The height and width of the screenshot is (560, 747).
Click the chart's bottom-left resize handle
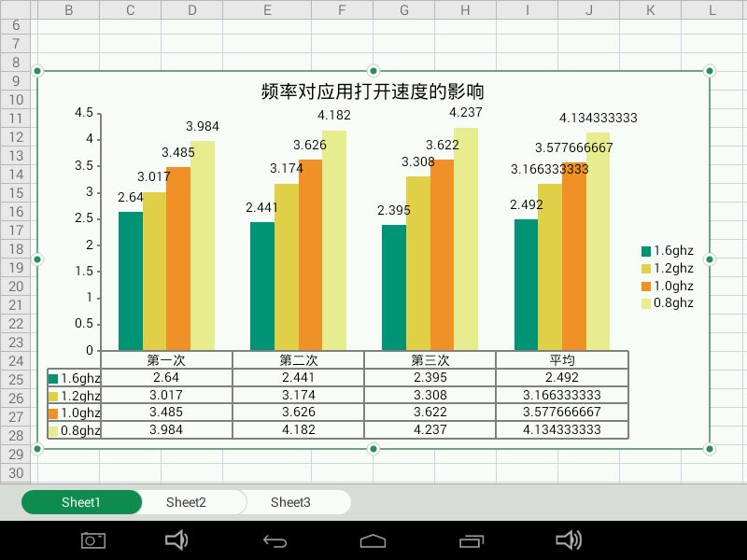tap(37, 449)
